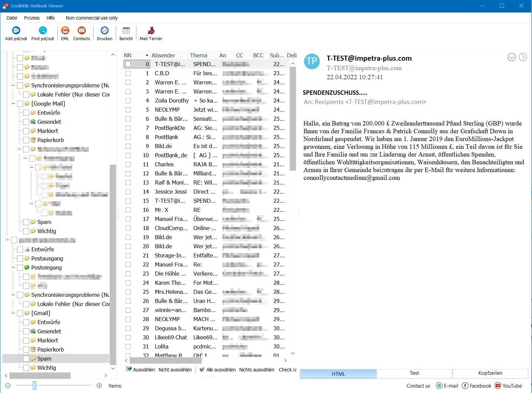532x393 pixels.
Task: Click the zoom in plus icon
Action: pyautogui.click(x=99, y=386)
